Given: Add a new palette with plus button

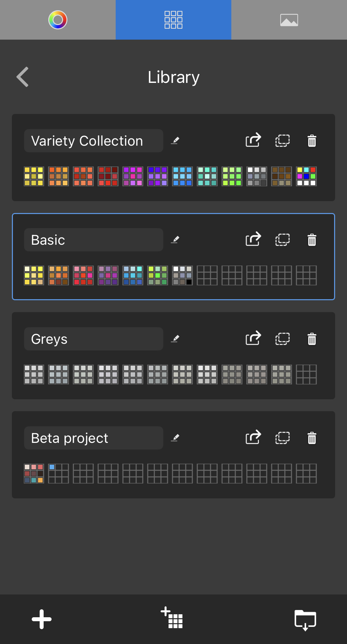Looking at the screenshot, I should pos(42,619).
